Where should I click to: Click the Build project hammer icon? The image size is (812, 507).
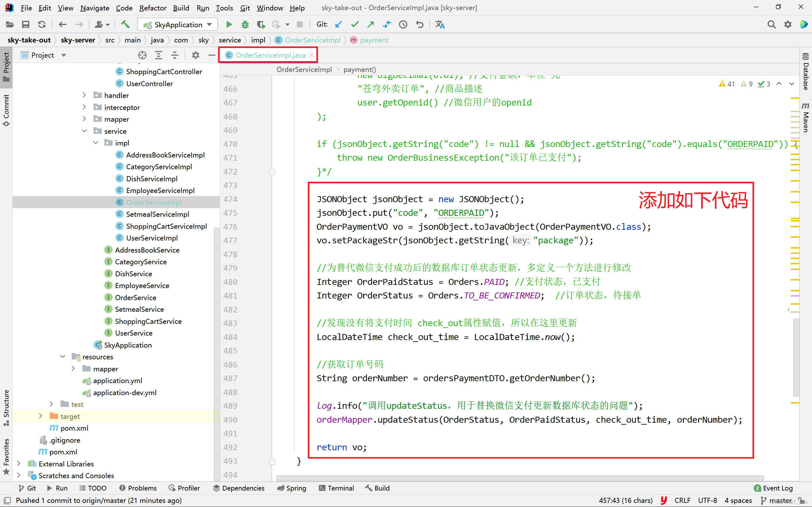point(125,24)
